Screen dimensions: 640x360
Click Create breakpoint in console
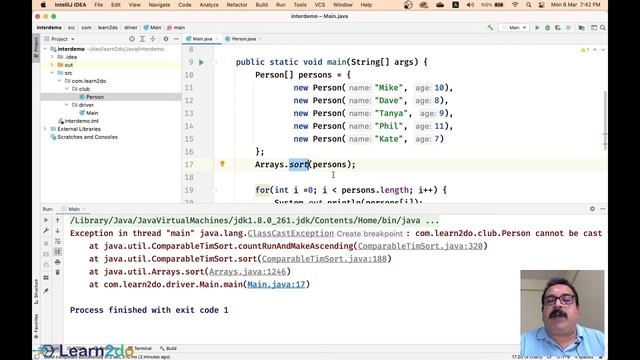(369, 234)
